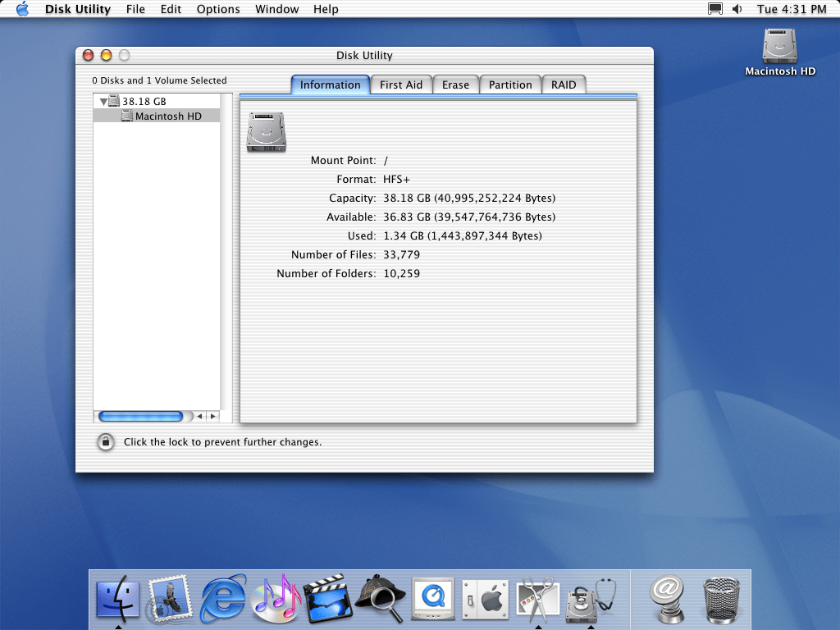Open the Erase tab

tap(455, 84)
